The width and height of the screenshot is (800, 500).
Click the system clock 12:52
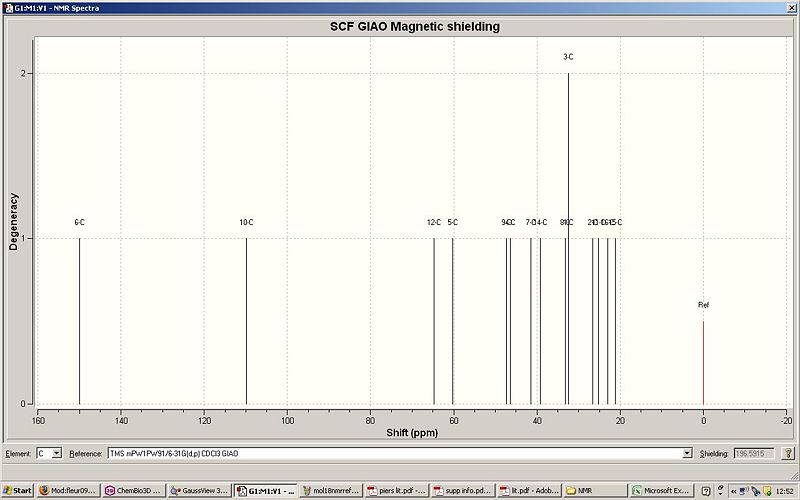785,491
